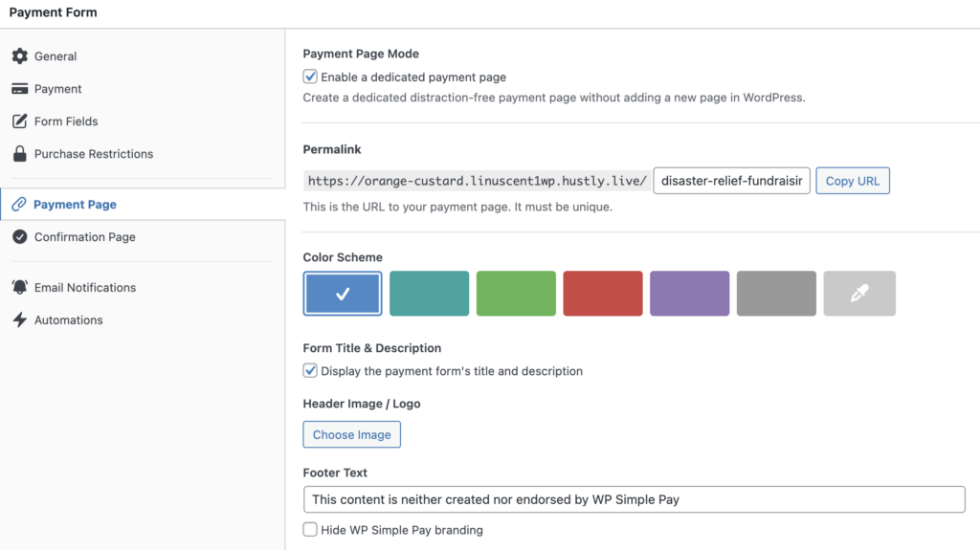Enable Hide WP Simple Pay branding
This screenshot has width=980, height=550.
point(310,530)
